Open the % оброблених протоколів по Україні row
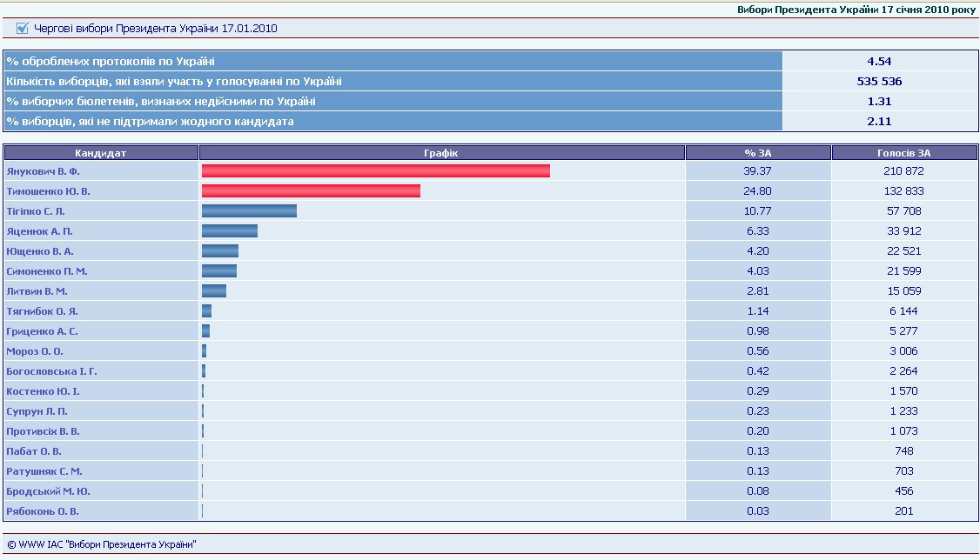 coord(111,62)
